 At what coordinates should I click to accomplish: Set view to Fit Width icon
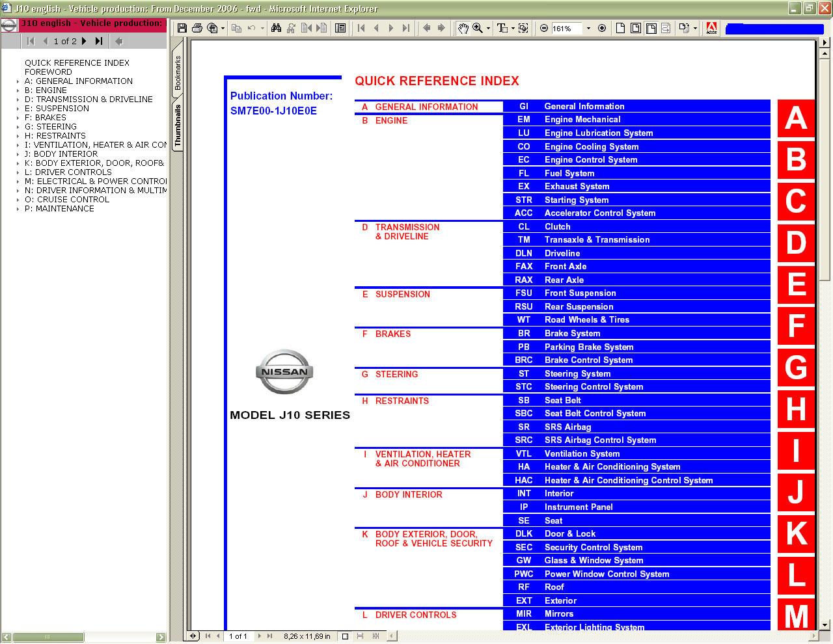pos(651,28)
